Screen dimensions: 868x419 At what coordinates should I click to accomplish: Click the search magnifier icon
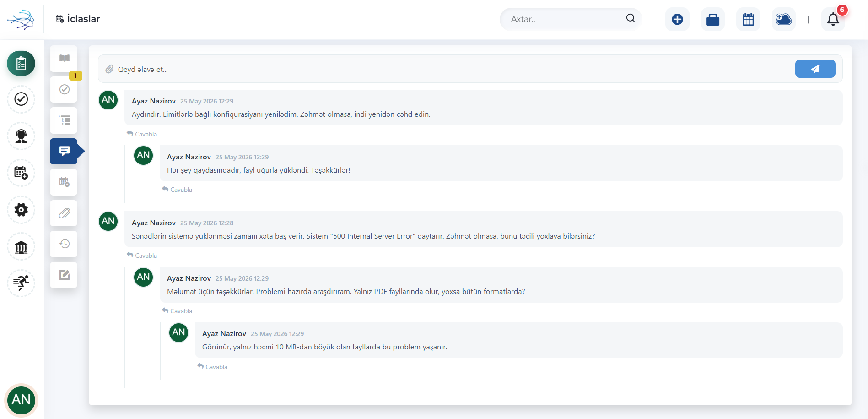tap(631, 18)
